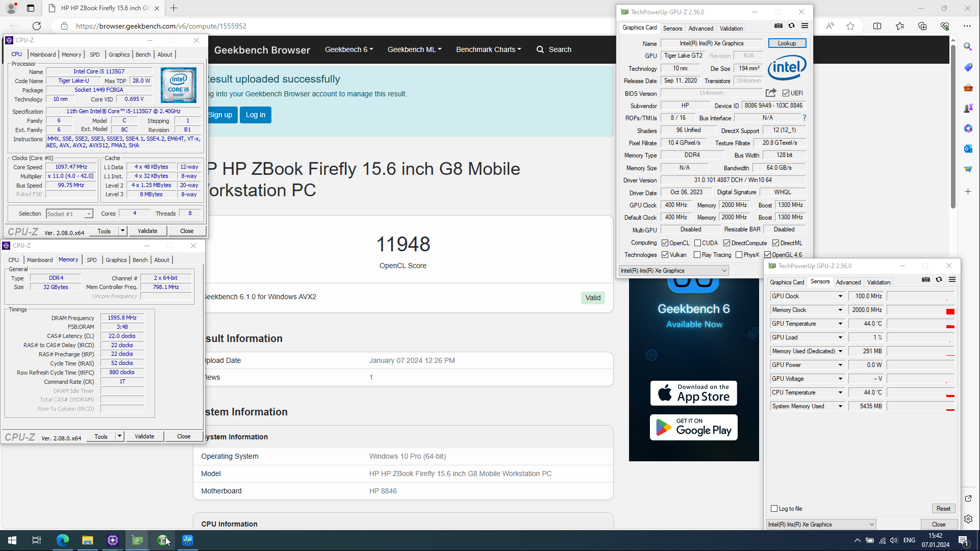
Task: Open the Socket #1 selection dropdown
Action: click(x=69, y=214)
